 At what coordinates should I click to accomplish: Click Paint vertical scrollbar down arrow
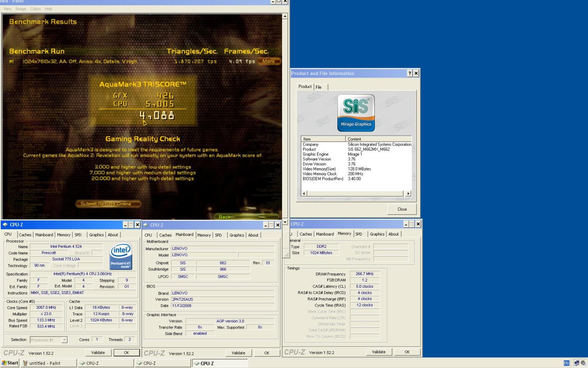pyautogui.click(x=285, y=222)
